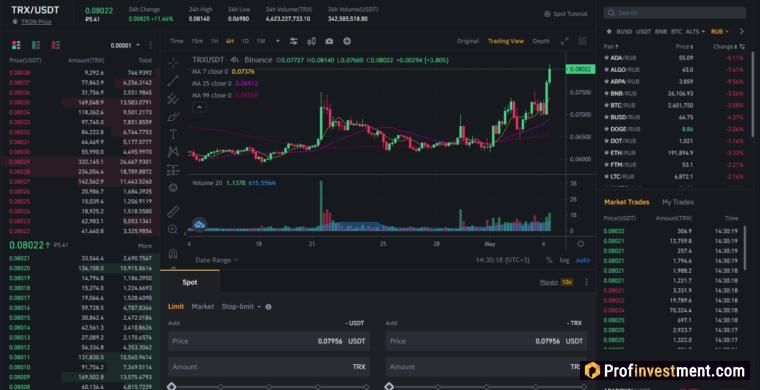Open chart indicator settings sliders icon
This screenshot has height=390, width=760.
point(294,41)
